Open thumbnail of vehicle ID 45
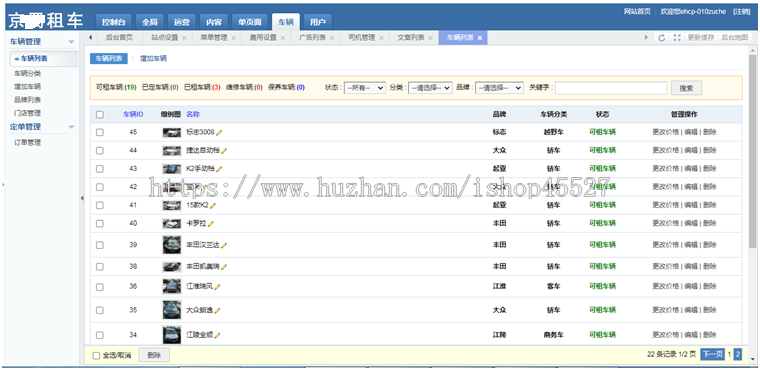This screenshot has height=370, width=760. pyautogui.click(x=172, y=132)
